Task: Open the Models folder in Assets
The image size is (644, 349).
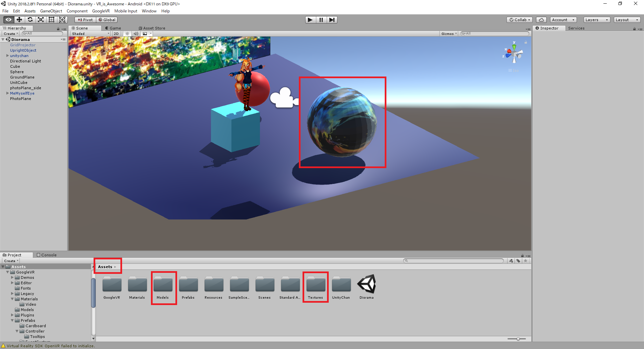Action: 163,288
